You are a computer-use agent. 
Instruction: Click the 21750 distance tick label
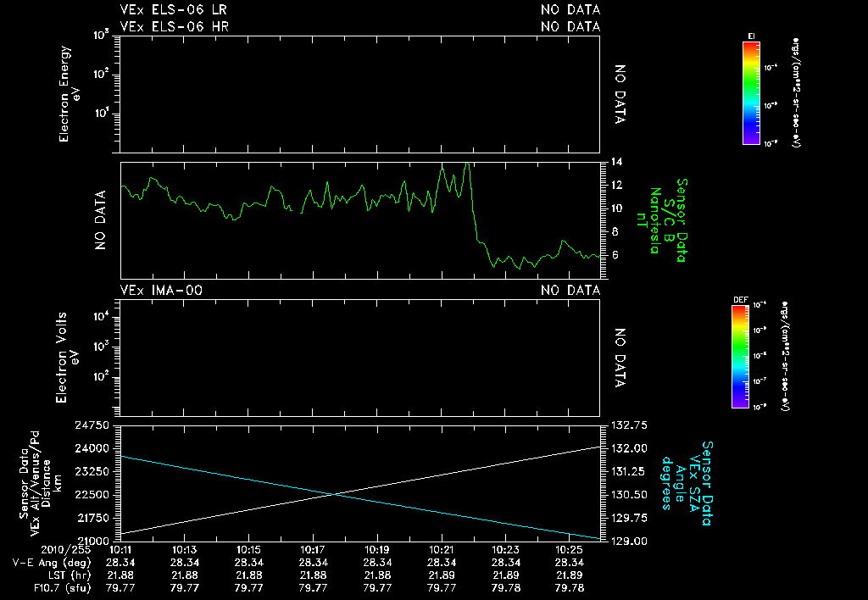point(92,518)
